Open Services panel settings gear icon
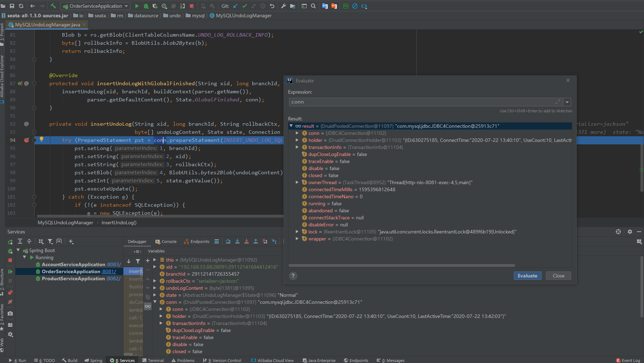 [630, 232]
